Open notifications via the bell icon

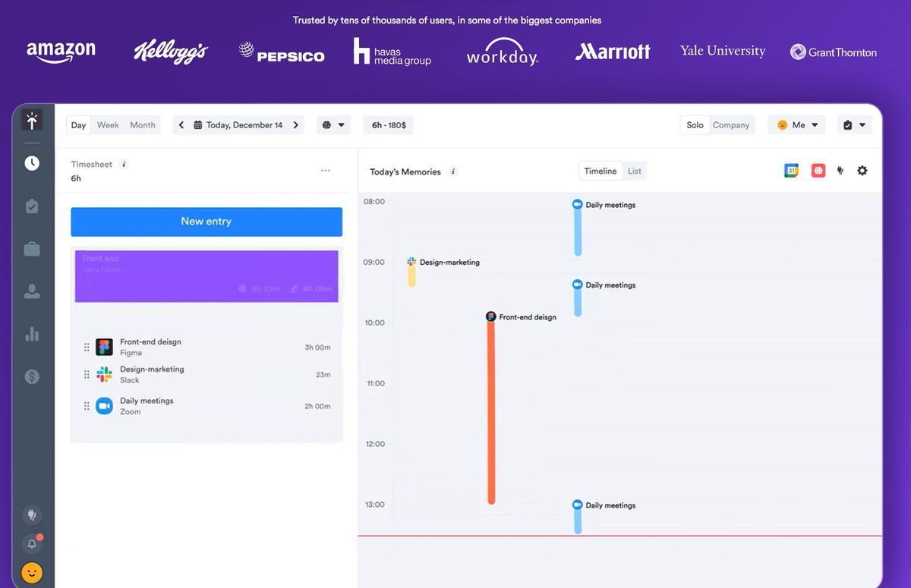click(x=31, y=543)
